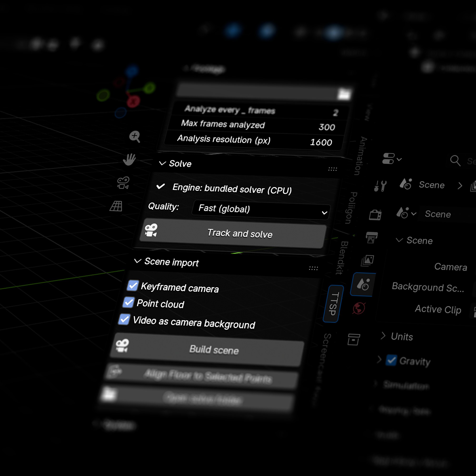476x476 pixels.
Task: Click the Camera property label
Action: click(451, 267)
